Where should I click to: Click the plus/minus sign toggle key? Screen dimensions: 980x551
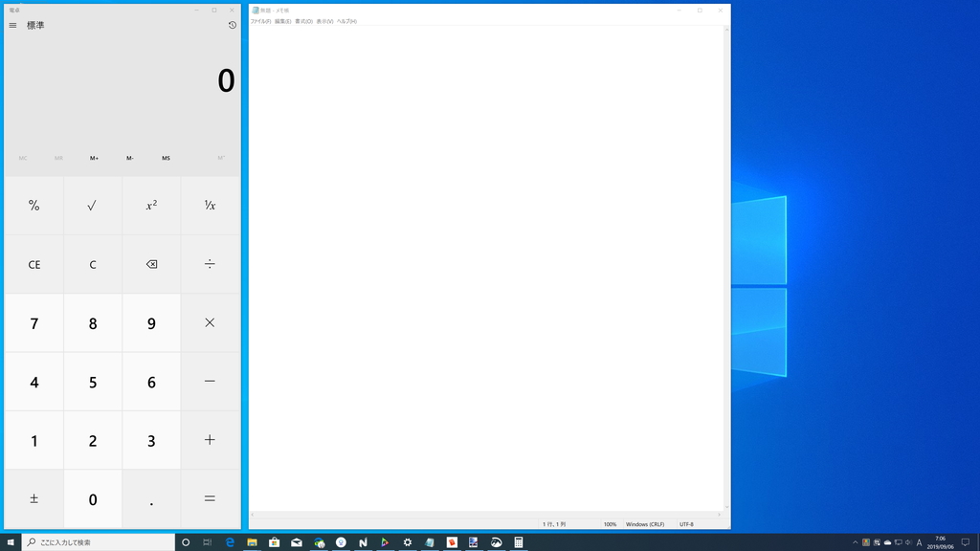pos(34,499)
